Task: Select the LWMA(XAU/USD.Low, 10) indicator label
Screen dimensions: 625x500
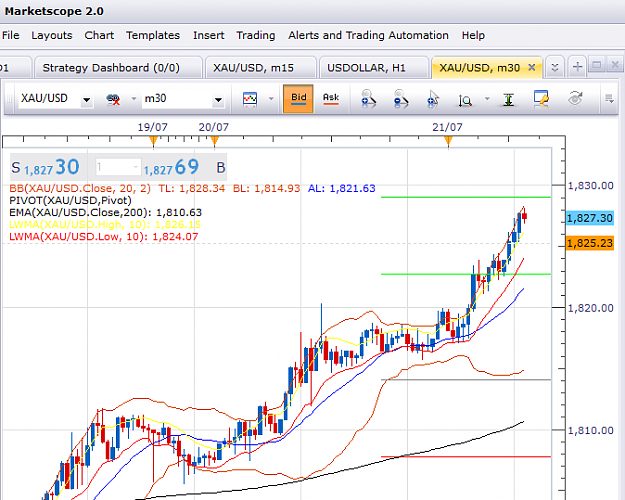Action: coord(104,236)
